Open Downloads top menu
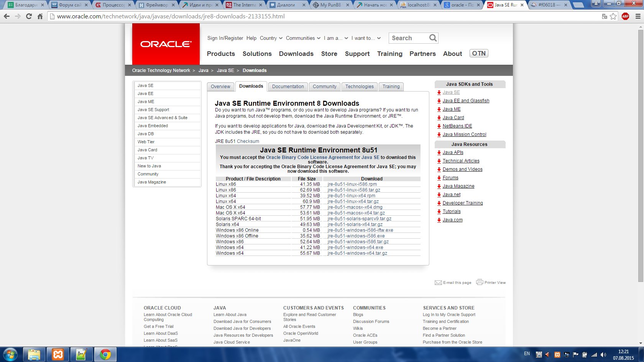 pyautogui.click(x=296, y=54)
